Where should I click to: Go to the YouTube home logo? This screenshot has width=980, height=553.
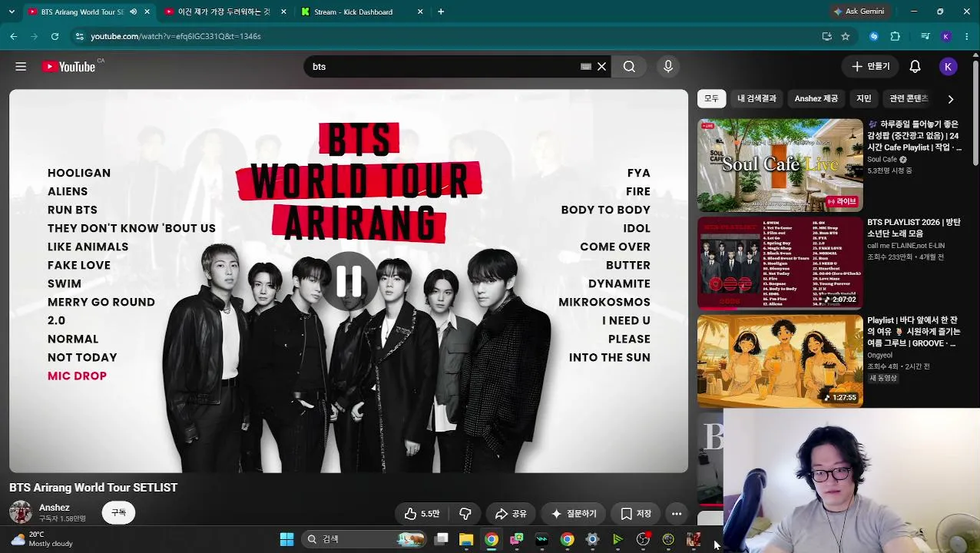click(69, 67)
